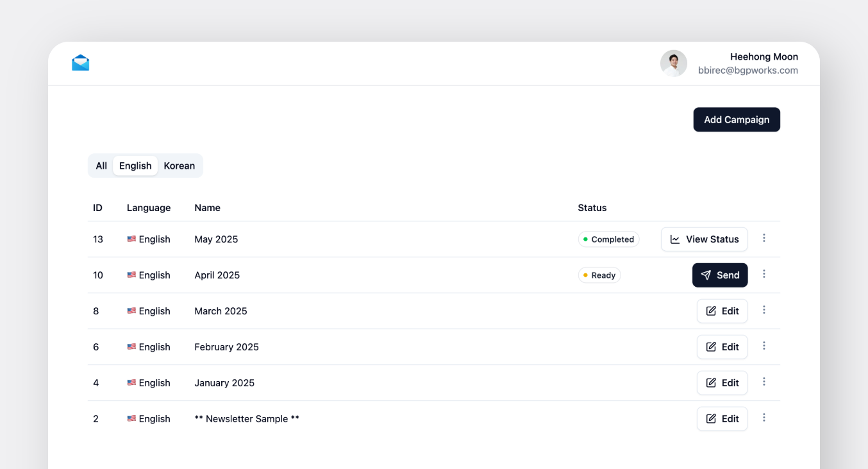Click the May 2025 campaign name
The height and width of the screenshot is (469, 868).
(216, 239)
